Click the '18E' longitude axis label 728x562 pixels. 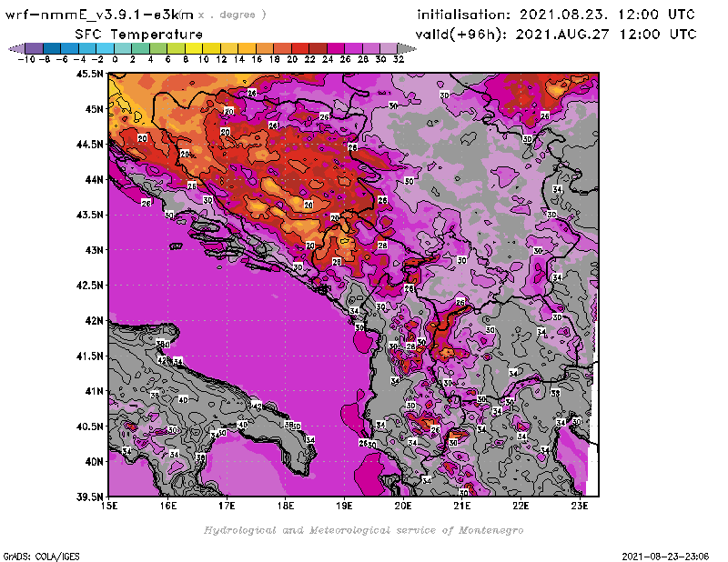coord(286,506)
